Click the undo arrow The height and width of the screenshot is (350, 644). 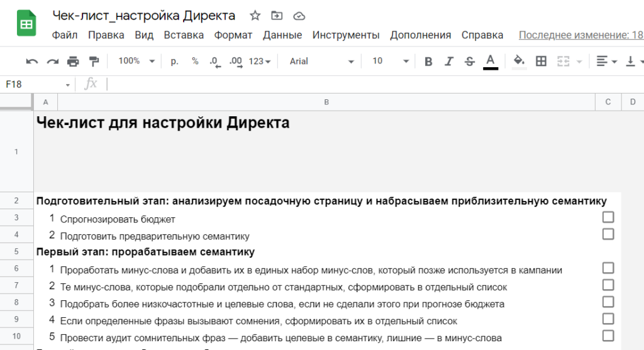pos(31,62)
